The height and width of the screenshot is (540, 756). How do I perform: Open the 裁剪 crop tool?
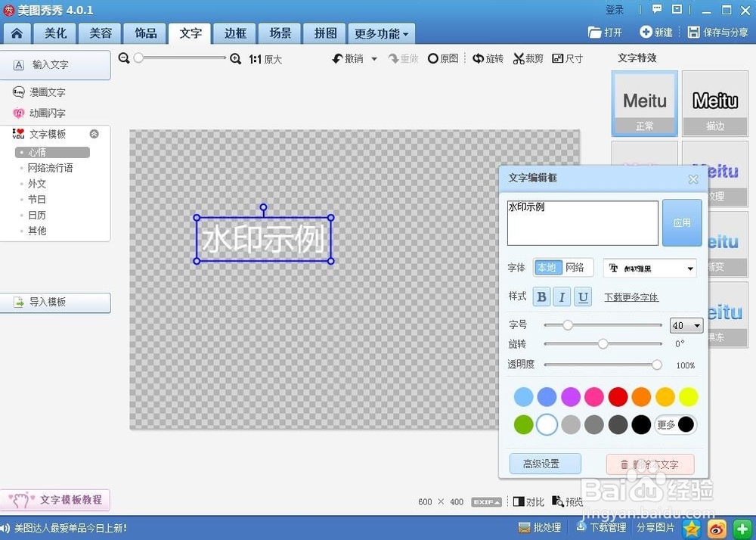pos(528,59)
